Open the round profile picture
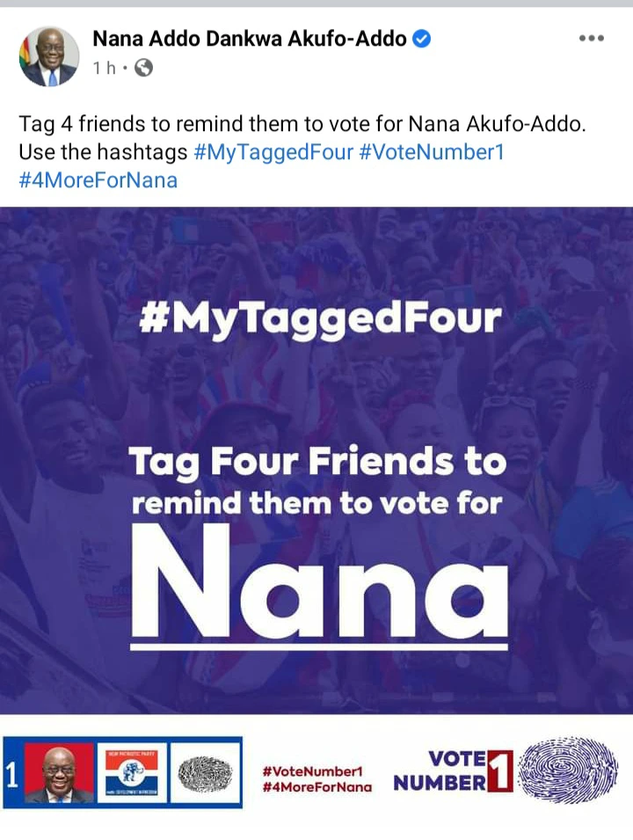This screenshot has width=633, height=840. tap(49, 55)
